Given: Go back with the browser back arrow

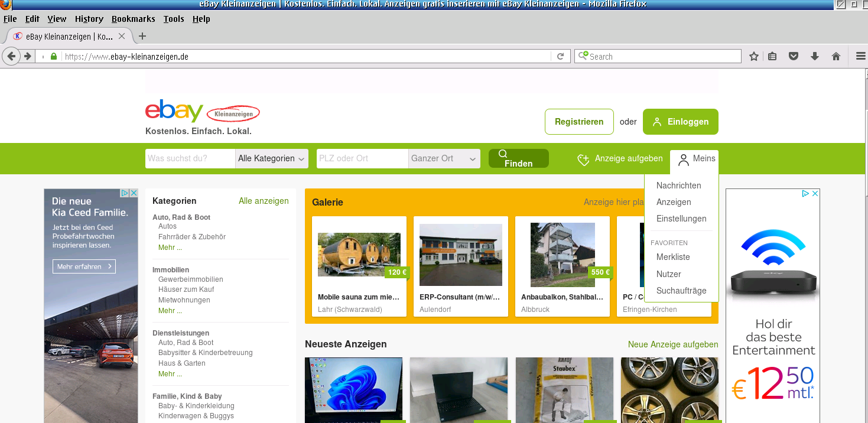Looking at the screenshot, I should pyautogui.click(x=11, y=56).
